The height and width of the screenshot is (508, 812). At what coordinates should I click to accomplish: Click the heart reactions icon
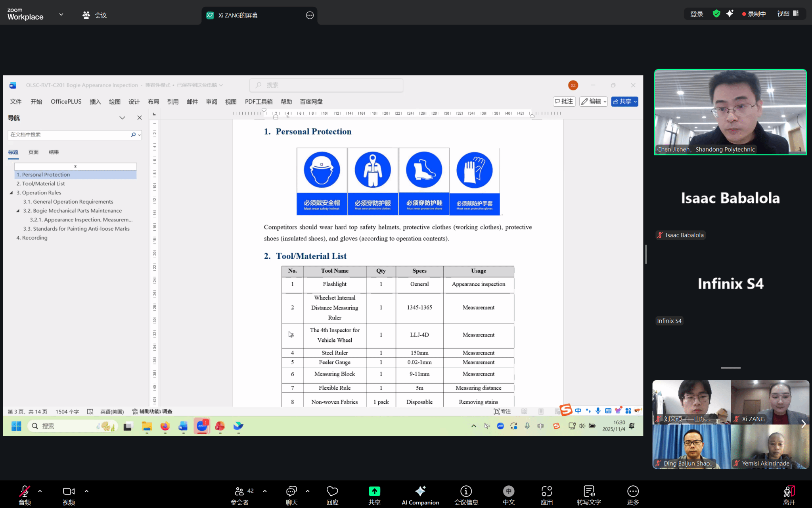332,491
